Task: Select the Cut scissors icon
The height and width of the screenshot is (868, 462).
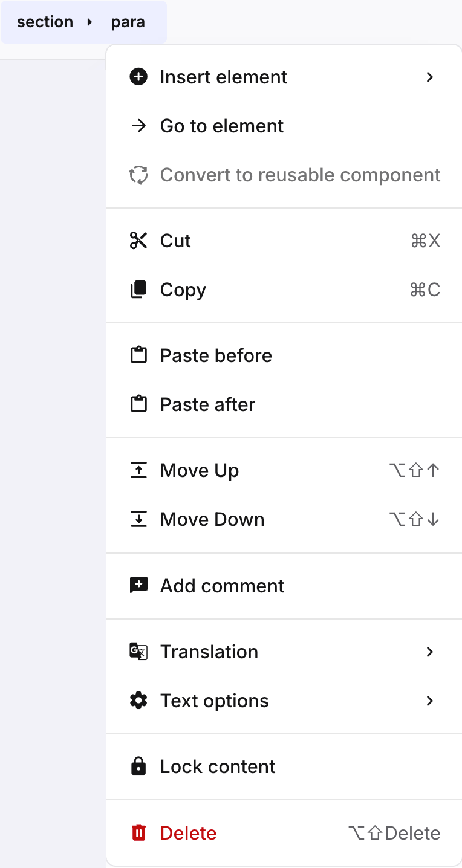Action: click(x=138, y=241)
